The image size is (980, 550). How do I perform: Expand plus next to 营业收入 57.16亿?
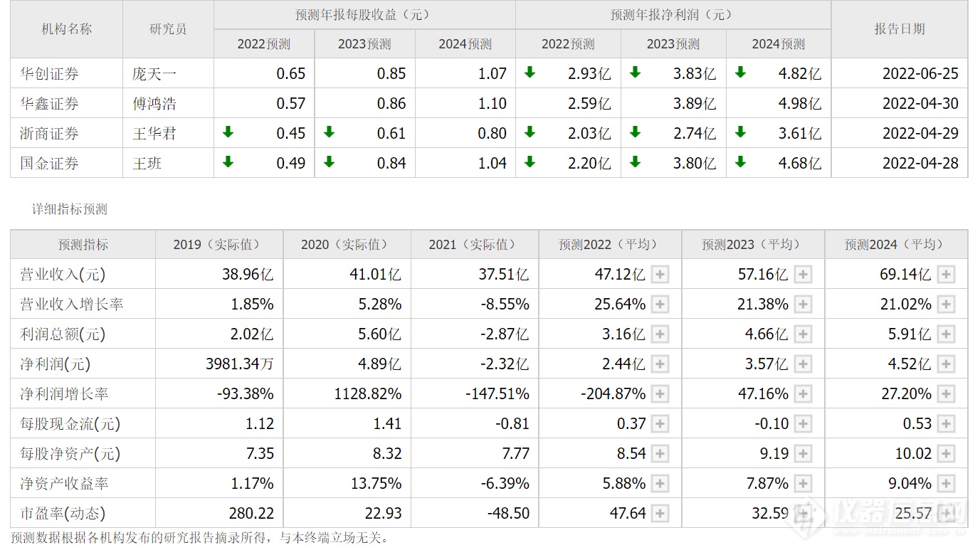point(804,275)
